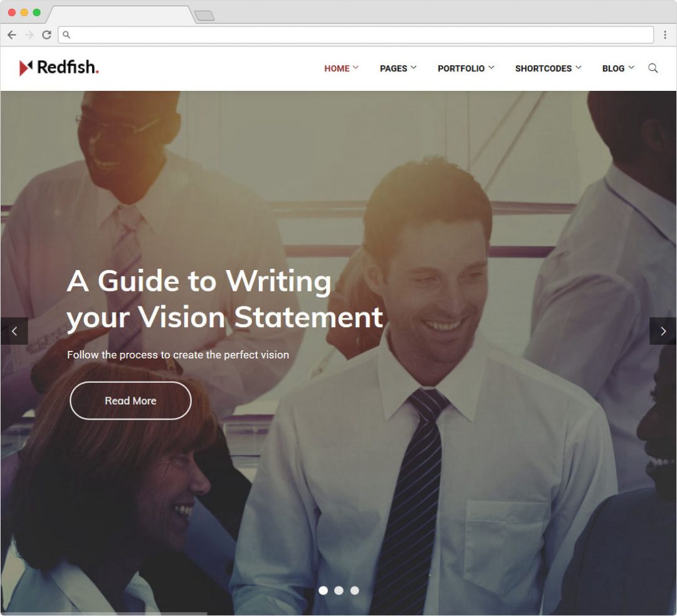This screenshot has height=616, width=677.
Task: Show previous slide with left arrow
Action: [14, 331]
